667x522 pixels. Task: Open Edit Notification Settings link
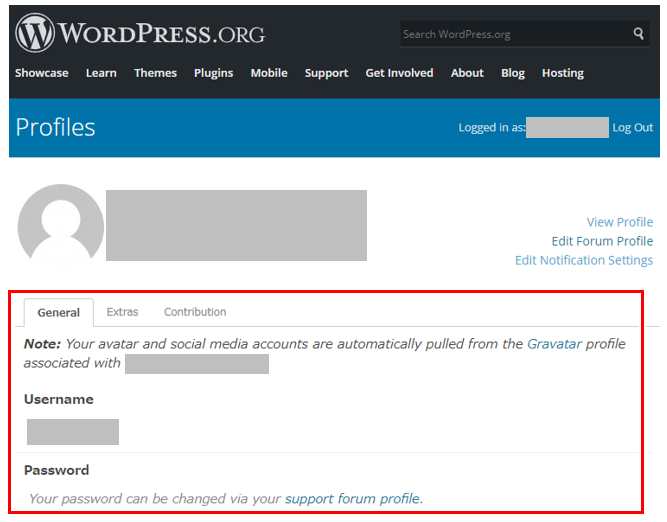pyautogui.click(x=584, y=260)
